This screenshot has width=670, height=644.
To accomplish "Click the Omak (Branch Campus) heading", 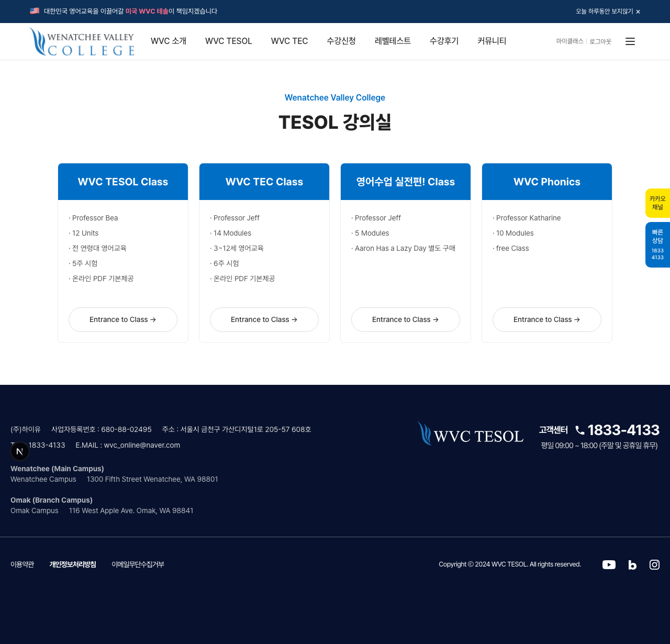I will click(51, 500).
